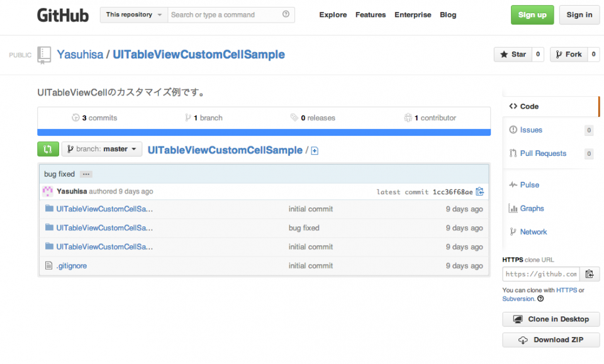
Task: Open the 'branch: master' selector
Action: 101,149
